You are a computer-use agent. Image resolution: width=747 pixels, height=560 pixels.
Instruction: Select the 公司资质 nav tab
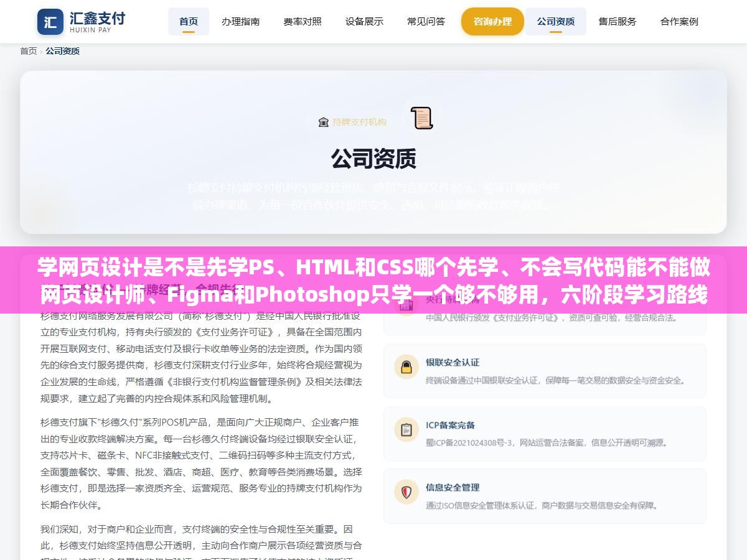point(556,22)
